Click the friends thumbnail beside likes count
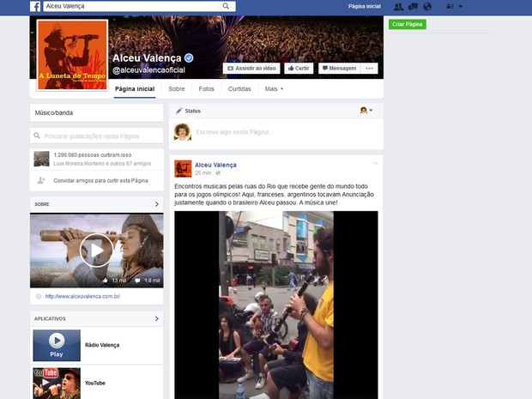532x399 pixels. click(41, 159)
